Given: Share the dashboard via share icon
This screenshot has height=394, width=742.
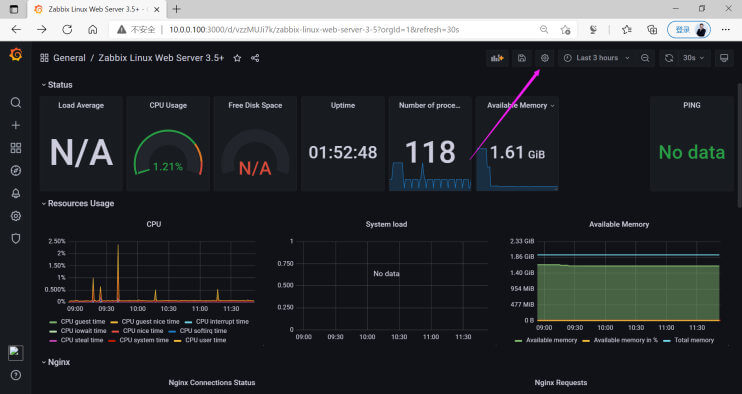Looking at the screenshot, I should point(255,58).
